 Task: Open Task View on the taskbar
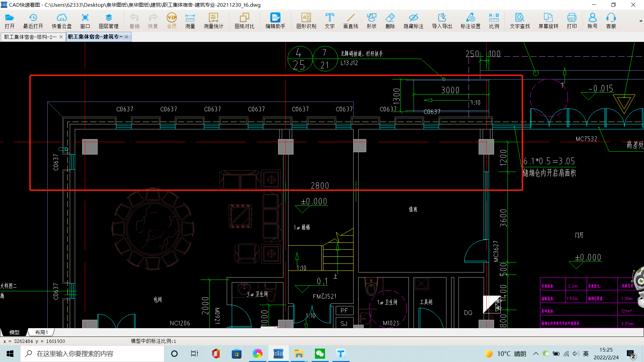tap(195, 354)
